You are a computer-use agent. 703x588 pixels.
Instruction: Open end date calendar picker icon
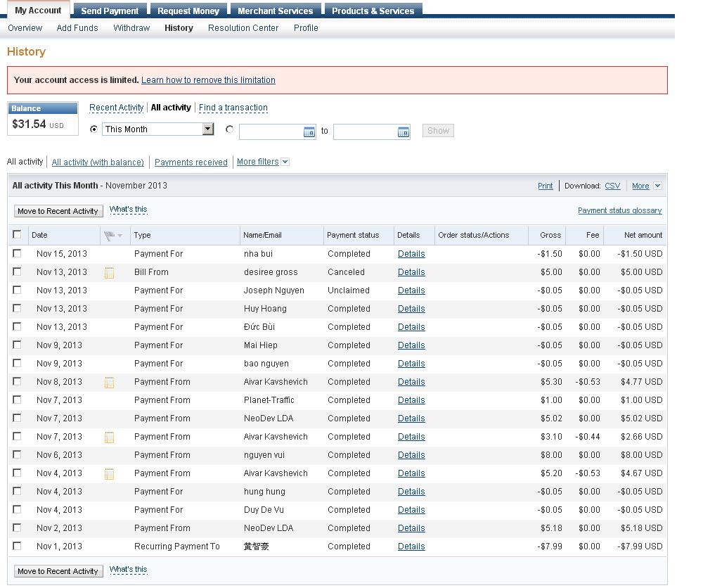tap(404, 132)
